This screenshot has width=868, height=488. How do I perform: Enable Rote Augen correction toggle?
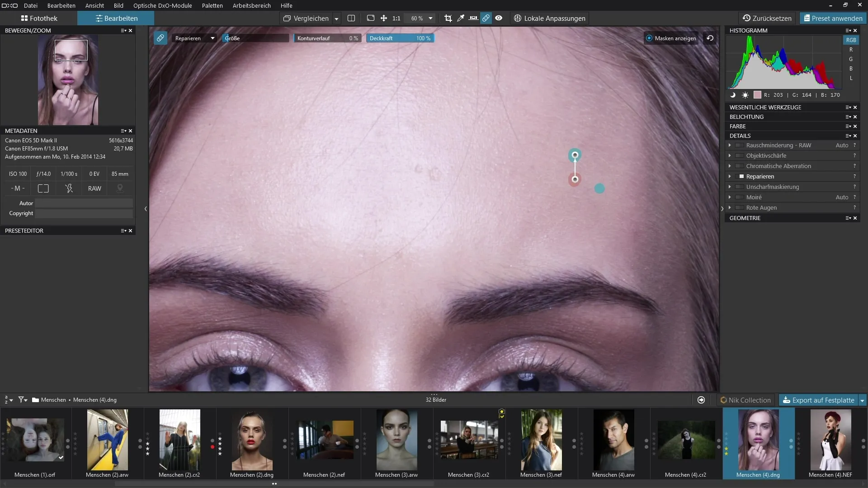[740, 208]
